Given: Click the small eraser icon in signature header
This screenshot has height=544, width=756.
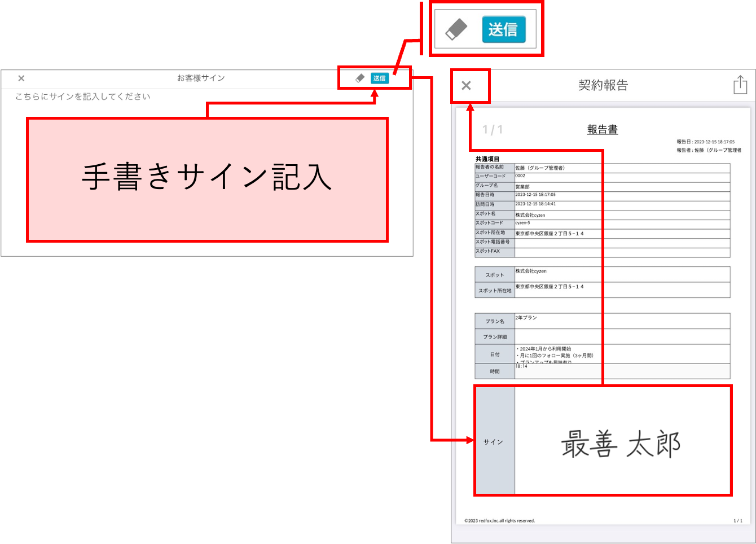Looking at the screenshot, I should pos(360,78).
